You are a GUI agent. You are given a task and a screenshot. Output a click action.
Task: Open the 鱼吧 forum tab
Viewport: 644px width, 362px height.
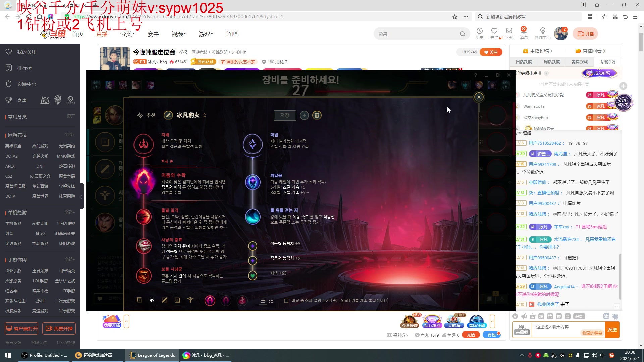(232, 34)
